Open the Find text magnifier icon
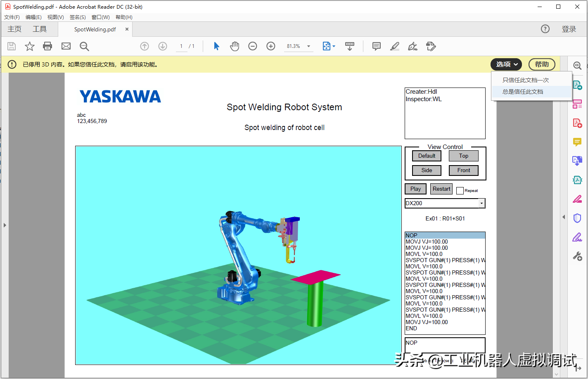The height and width of the screenshot is (379, 588). 84,46
